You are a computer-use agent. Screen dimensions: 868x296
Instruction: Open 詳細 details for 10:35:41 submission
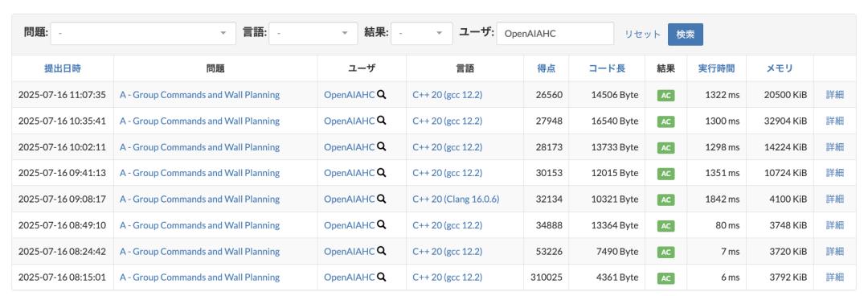[x=835, y=121]
